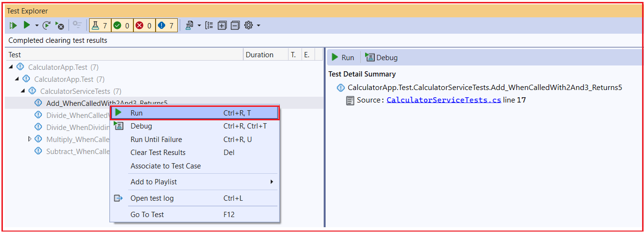Click the Group By tree icon
The image size is (644, 232).
point(209,26)
